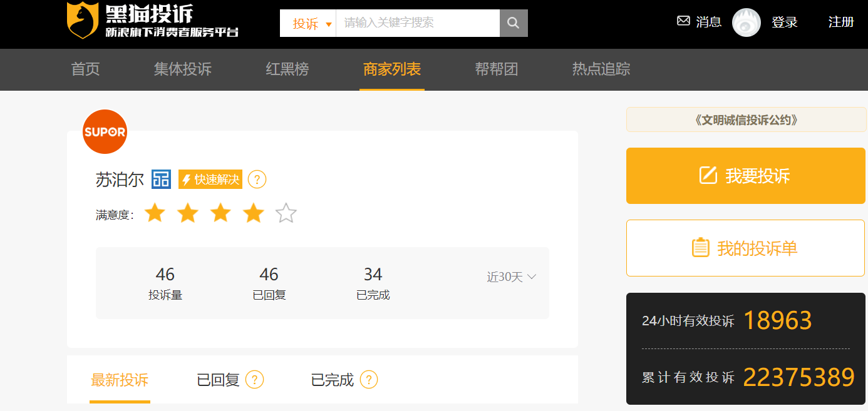The image size is (868, 411).
Task: Switch to 最新投诉 tab
Action: tap(120, 380)
